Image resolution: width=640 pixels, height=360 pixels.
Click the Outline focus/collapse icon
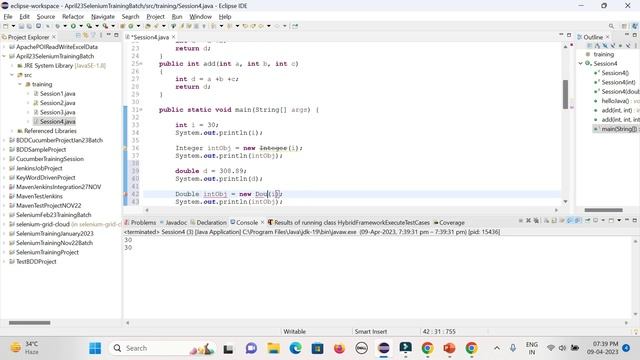[x=590, y=45]
